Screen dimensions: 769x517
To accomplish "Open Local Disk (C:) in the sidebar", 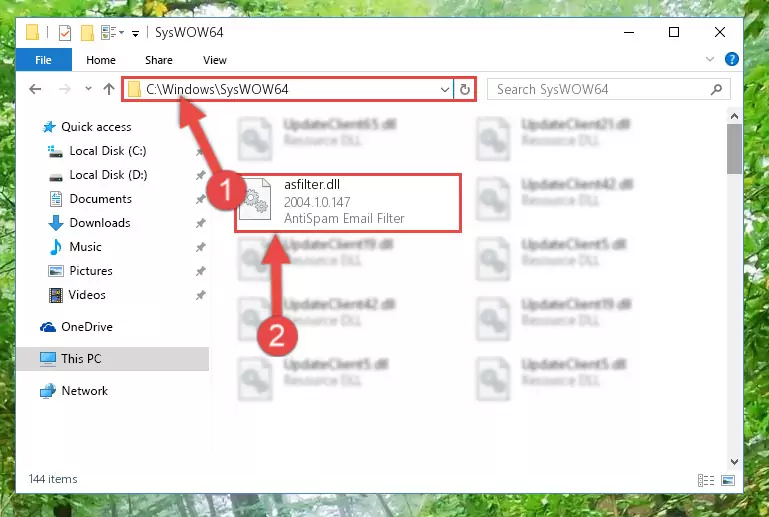I will coord(107,151).
